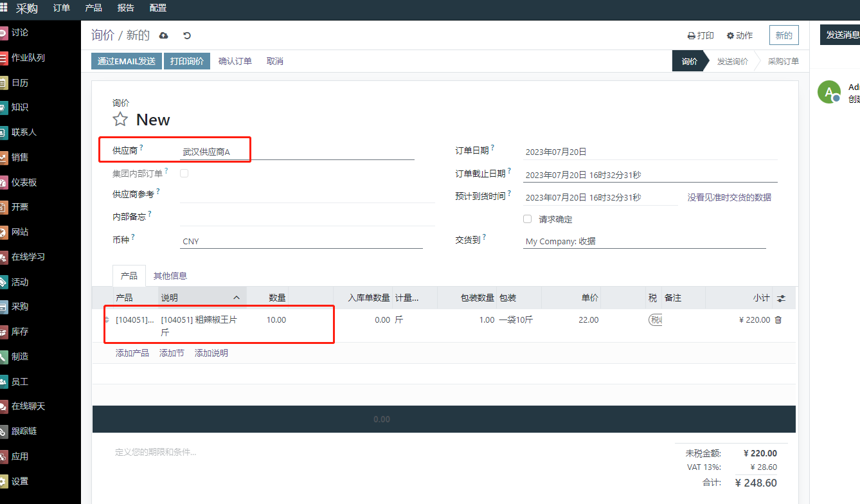Delete the product line with trash icon

(x=778, y=320)
